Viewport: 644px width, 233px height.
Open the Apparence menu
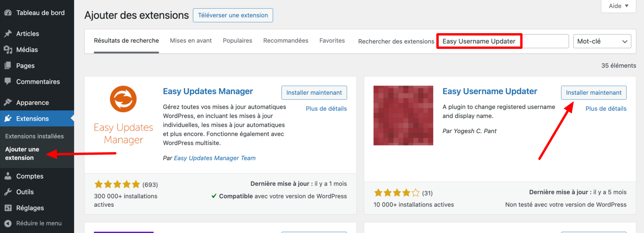[37, 102]
